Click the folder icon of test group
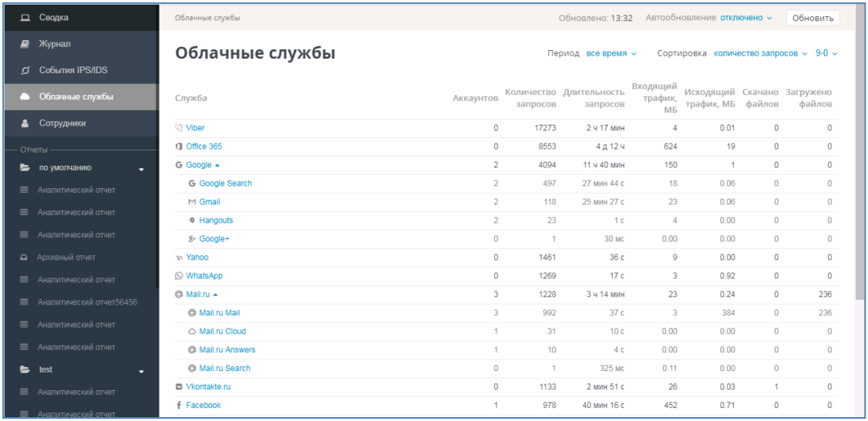Image resolution: width=868 pixels, height=421 pixels. point(25,369)
